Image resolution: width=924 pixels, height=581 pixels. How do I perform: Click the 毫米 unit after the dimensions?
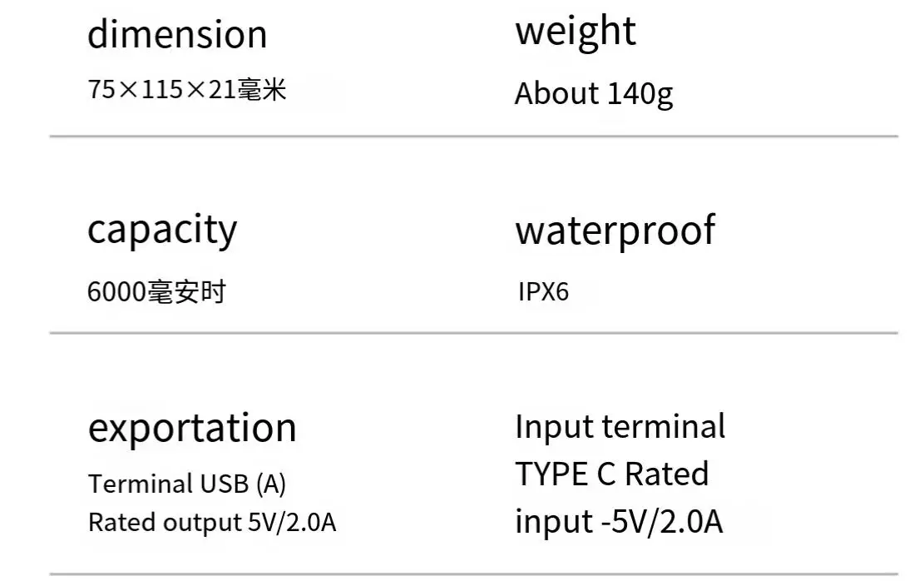262,89
